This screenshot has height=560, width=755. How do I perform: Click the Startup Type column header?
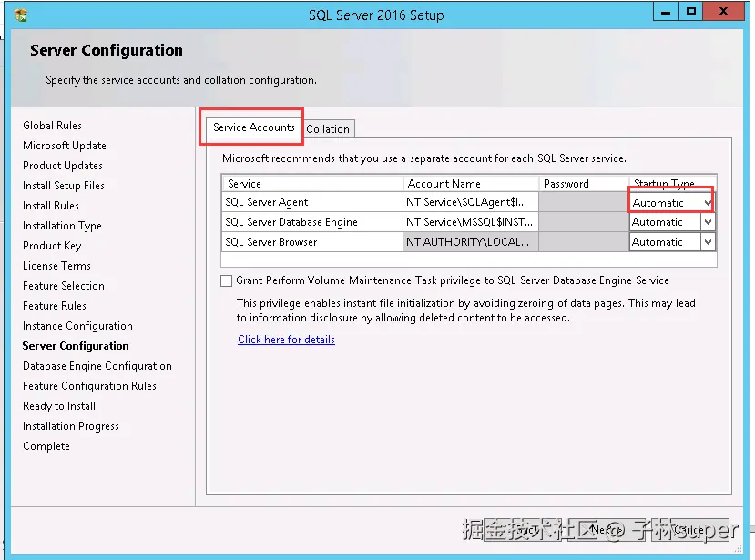click(x=673, y=183)
